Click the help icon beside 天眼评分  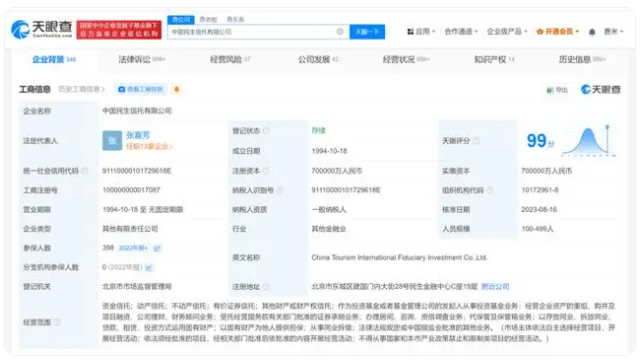point(476,141)
